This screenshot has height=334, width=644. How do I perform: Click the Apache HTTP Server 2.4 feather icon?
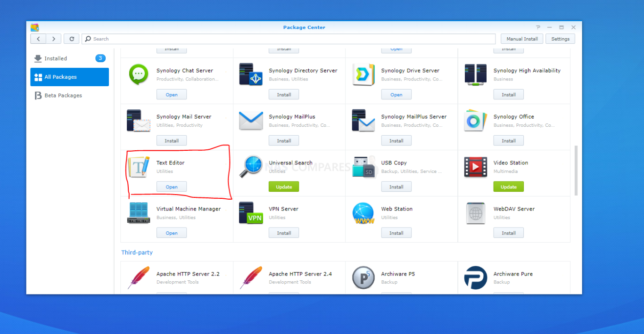[x=250, y=278]
